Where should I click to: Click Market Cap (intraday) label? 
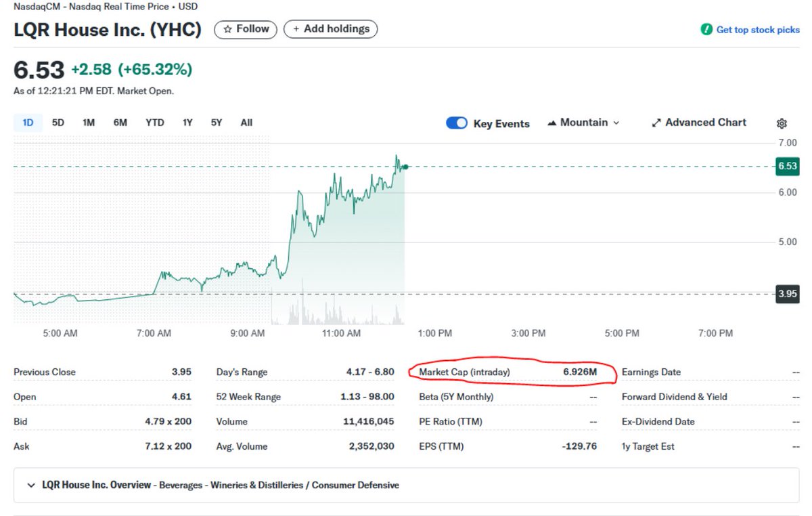point(464,372)
